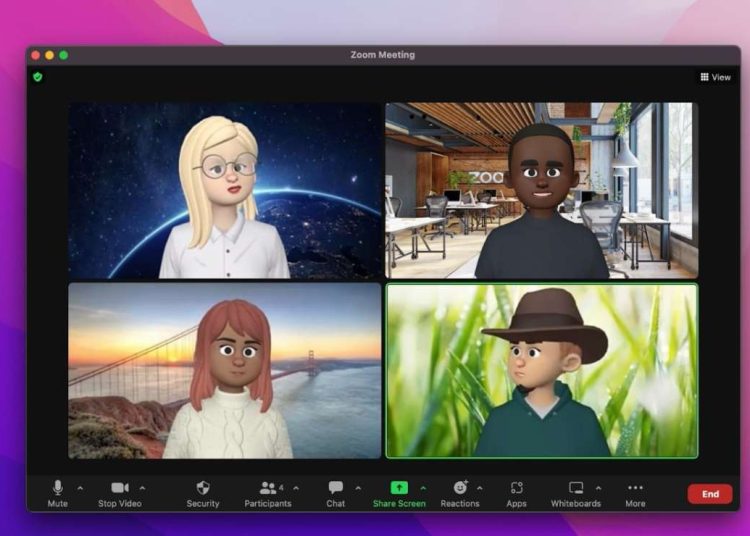
Task: Expand share options arrow beside Share Screen
Action: tap(423, 488)
